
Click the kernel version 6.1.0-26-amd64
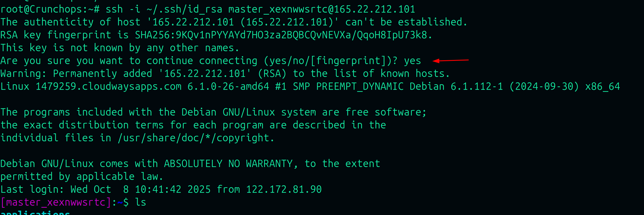click(x=228, y=87)
